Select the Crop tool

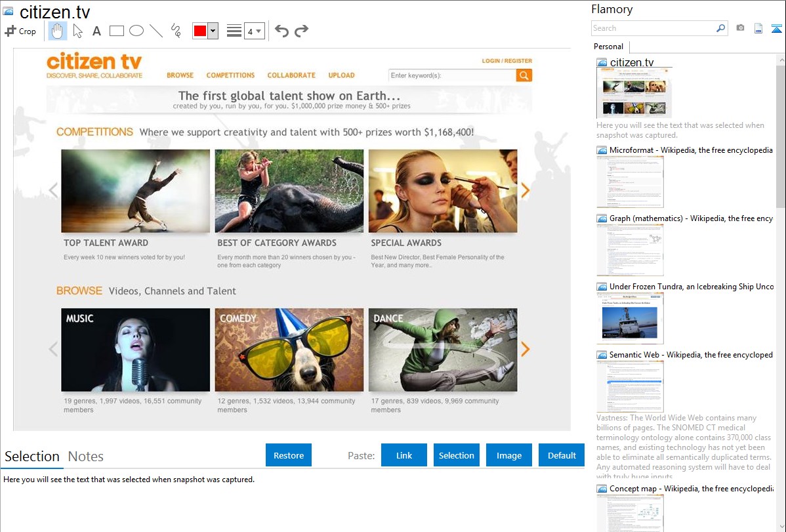pos(20,31)
